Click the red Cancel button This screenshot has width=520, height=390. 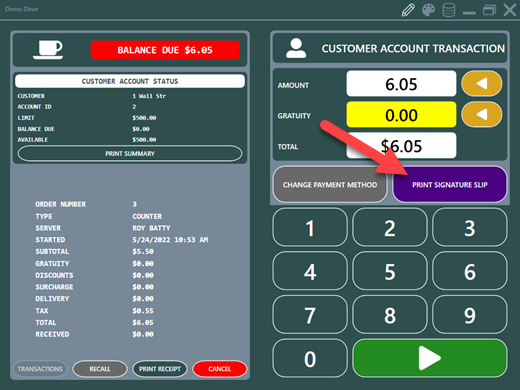coord(220,369)
